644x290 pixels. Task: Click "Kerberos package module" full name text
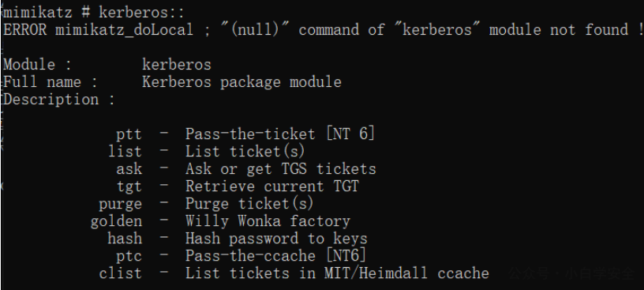(241, 82)
